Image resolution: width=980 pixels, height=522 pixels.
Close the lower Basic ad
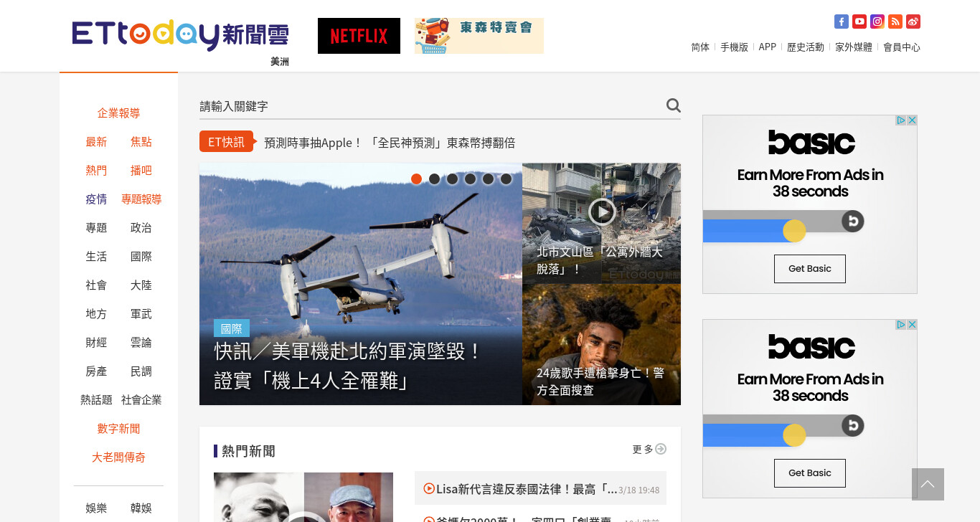click(x=912, y=325)
